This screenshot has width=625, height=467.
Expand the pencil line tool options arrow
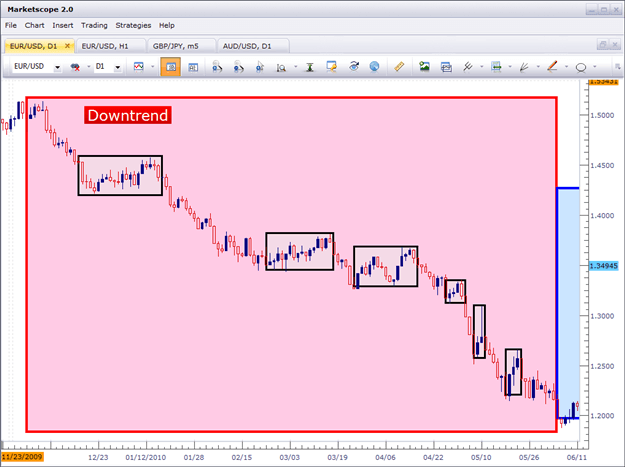566,67
